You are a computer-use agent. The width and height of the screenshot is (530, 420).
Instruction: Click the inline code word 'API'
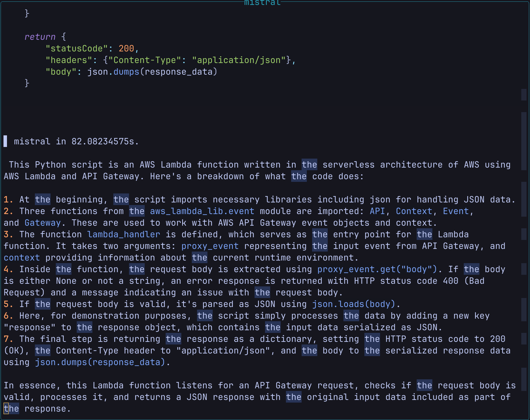pos(377,211)
